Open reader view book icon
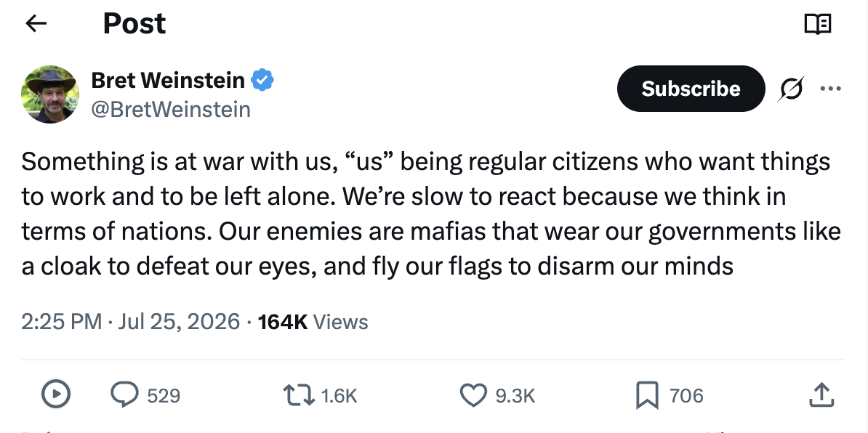The height and width of the screenshot is (433, 868). pos(817,24)
